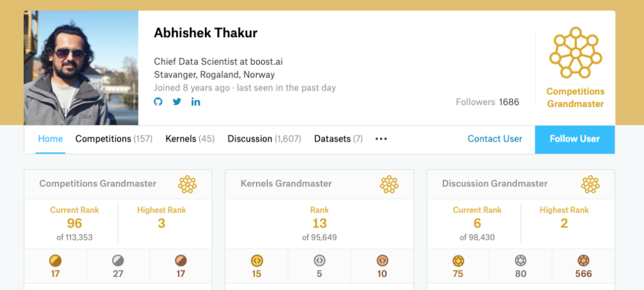Screen dimensions: 644x290
Task: Click the Contact User link
Action: [x=495, y=139]
